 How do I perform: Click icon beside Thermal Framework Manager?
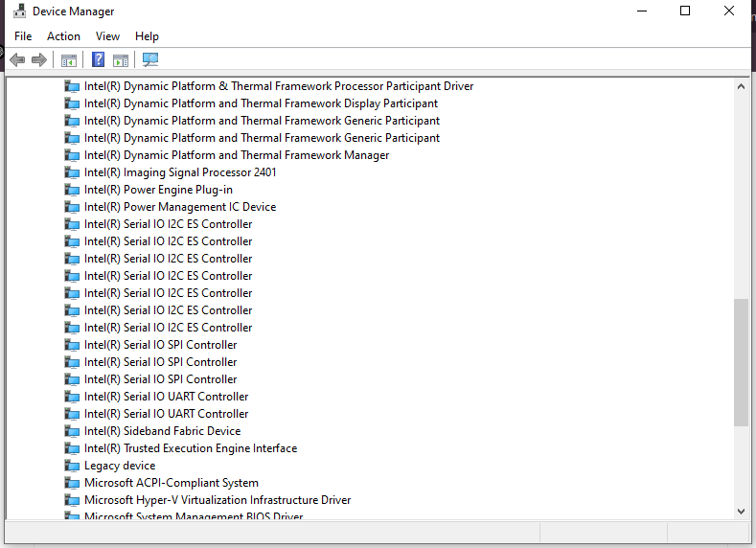point(72,155)
